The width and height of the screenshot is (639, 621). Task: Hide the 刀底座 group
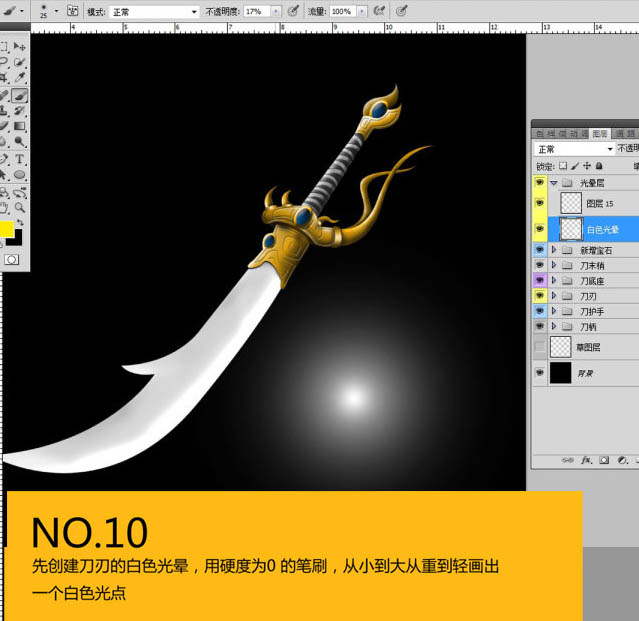tap(540, 280)
